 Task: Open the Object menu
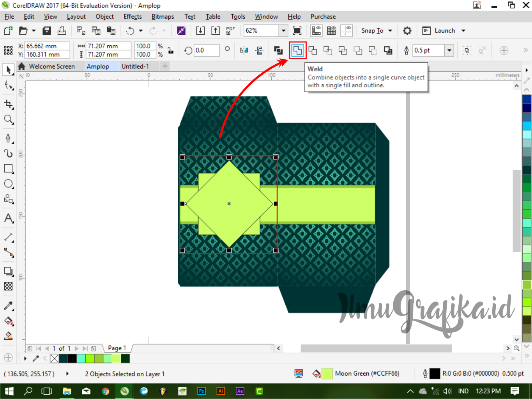[104, 16]
